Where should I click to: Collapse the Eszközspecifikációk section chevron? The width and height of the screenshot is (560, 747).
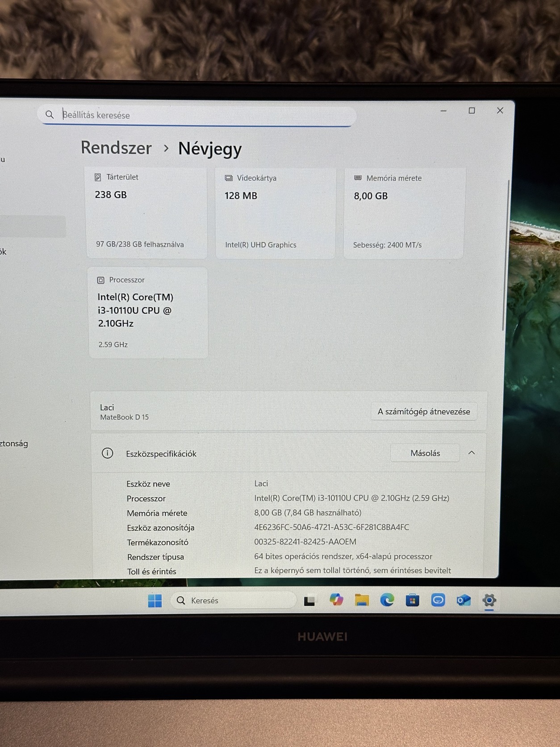point(472,453)
